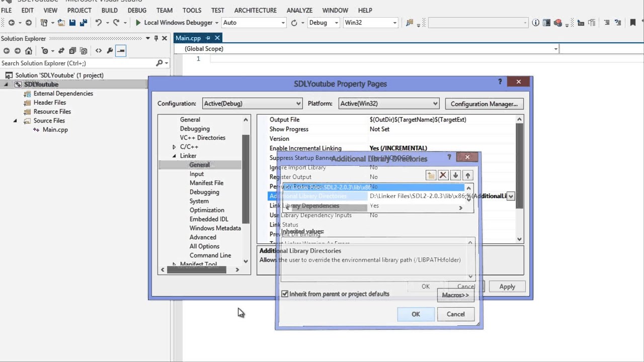Screen dimensions: 644x362
Task: Open the Configuration Active(Debug) dropdown
Action: (252, 104)
